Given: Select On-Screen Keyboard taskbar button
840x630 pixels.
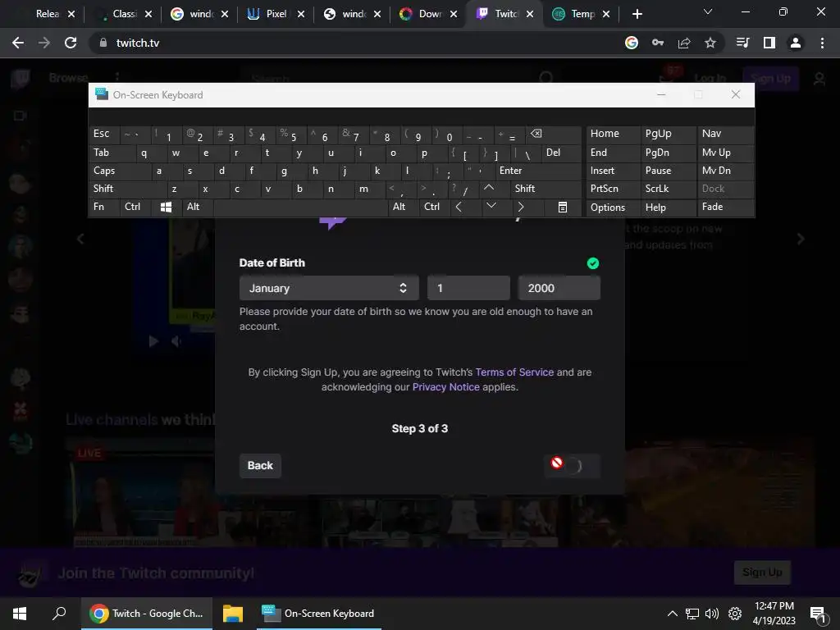Looking at the screenshot, I should click(x=319, y=614).
